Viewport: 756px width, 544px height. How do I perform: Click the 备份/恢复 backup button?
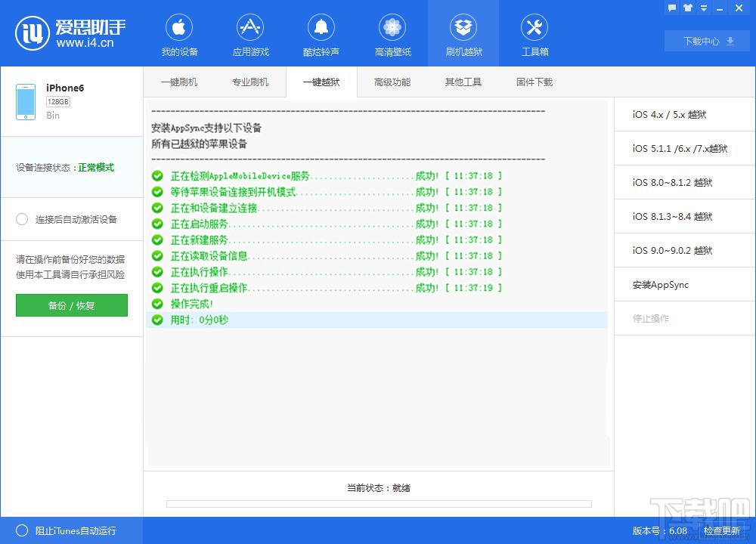[71, 305]
